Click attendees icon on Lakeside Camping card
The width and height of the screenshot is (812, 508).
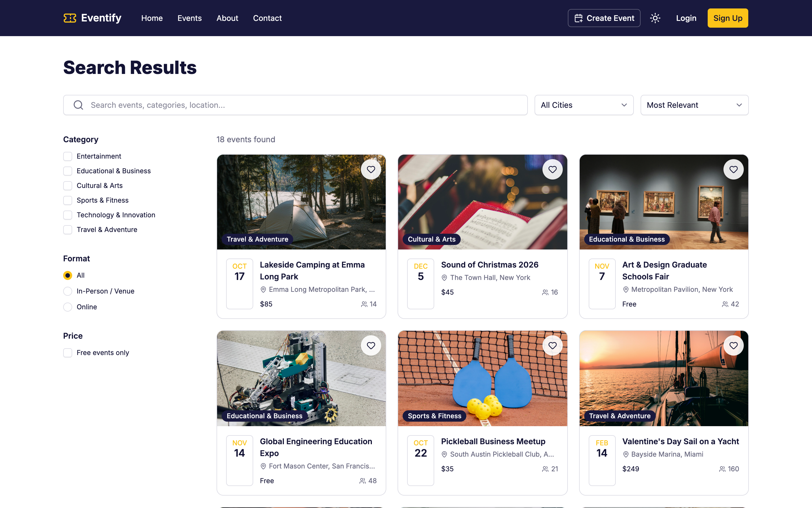point(364,304)
